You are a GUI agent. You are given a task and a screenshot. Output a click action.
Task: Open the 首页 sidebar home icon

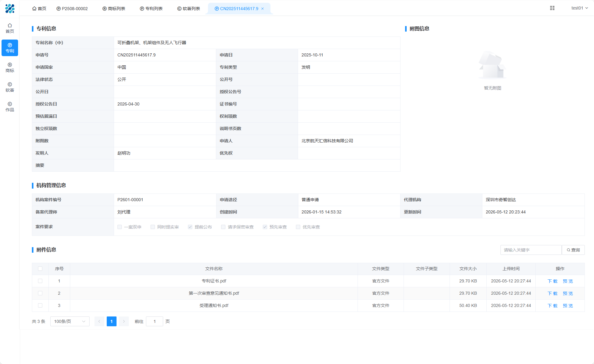click(10, 28)
